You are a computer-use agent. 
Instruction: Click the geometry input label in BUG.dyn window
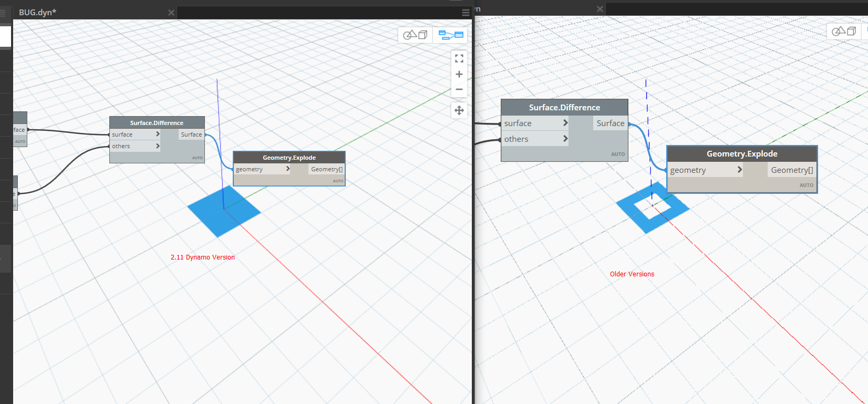tap(249, 169)
